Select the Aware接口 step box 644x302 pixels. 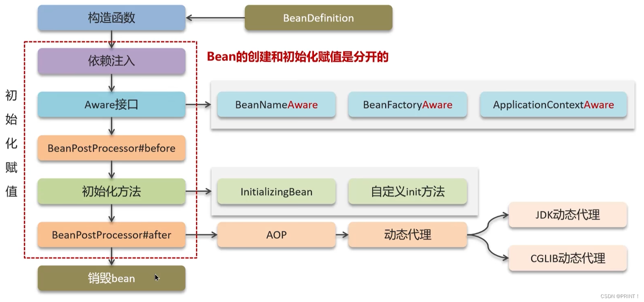pos(111,104)
